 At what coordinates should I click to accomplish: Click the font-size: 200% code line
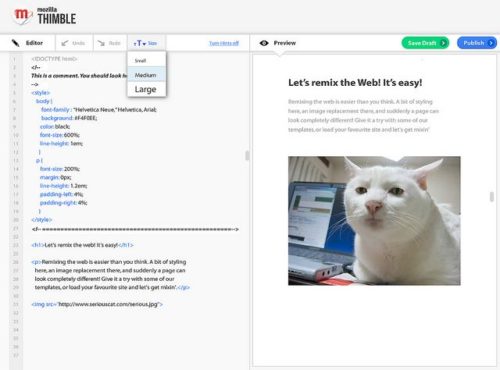coord(60,169)
